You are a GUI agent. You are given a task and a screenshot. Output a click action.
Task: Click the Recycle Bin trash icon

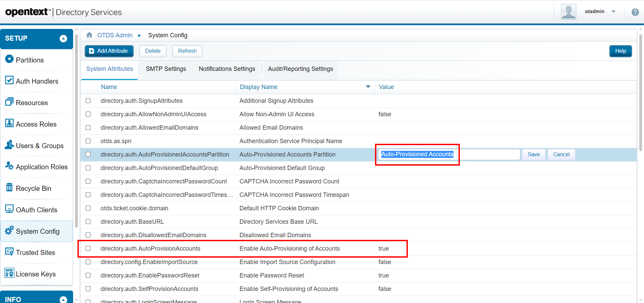pos(9,187)
